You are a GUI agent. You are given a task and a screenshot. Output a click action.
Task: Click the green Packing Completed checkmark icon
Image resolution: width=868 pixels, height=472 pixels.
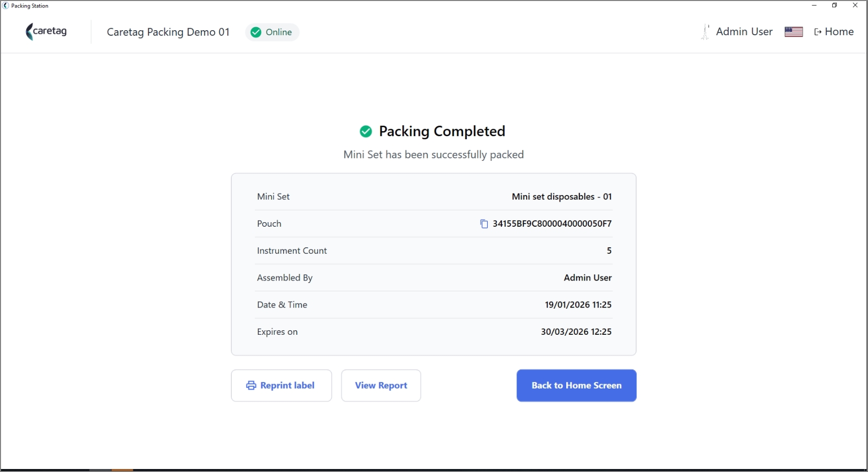[366, 132]
